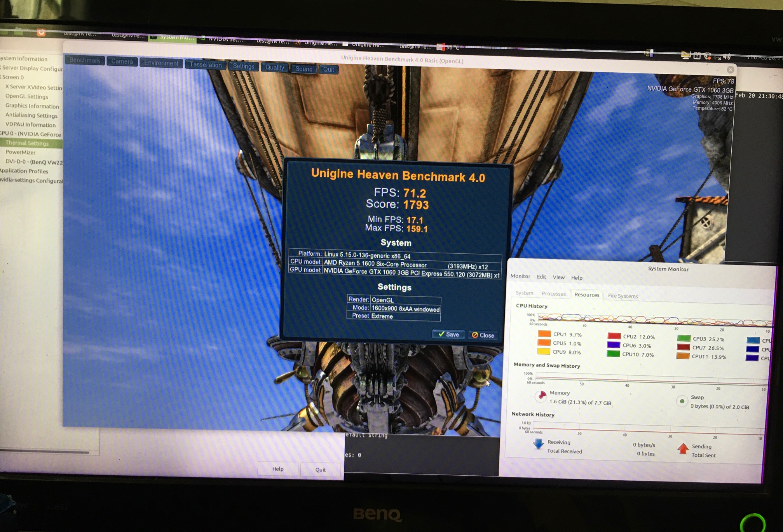This screenshot has height=532, width=783.
Task: Click the 'Extreme' preset value
Action: [382, 316]
